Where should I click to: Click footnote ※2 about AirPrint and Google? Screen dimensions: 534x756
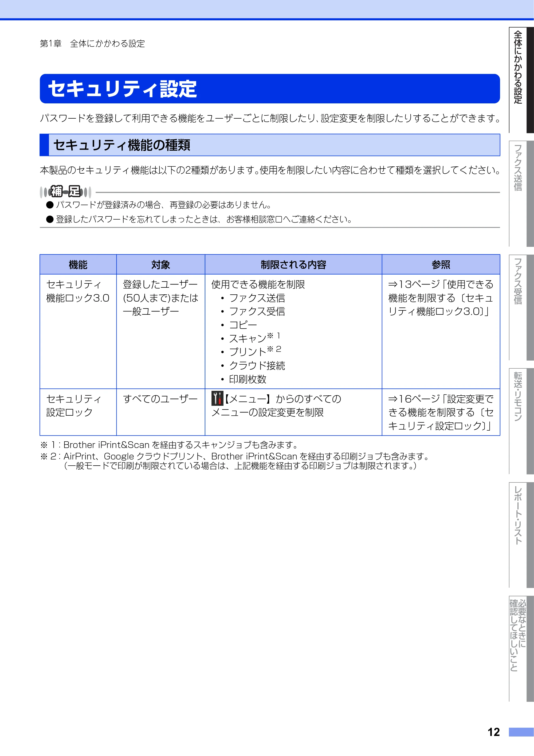[235, 461]
